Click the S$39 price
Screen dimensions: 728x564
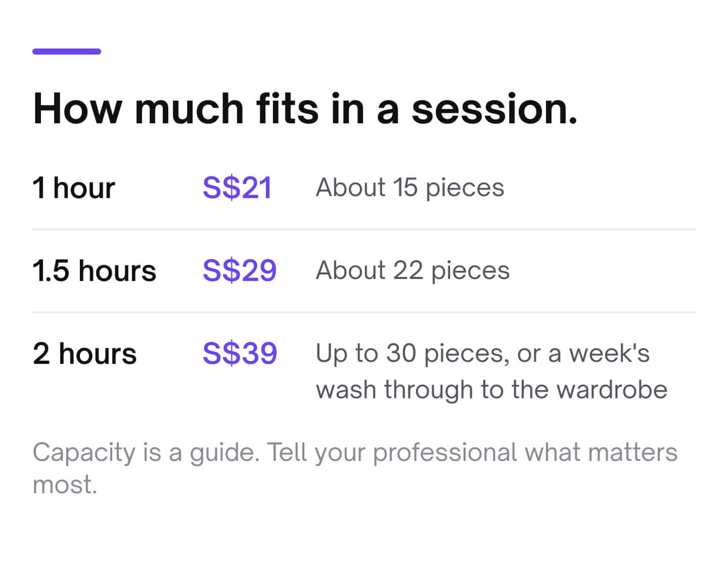pyautogui.click(x=240, y=353)
